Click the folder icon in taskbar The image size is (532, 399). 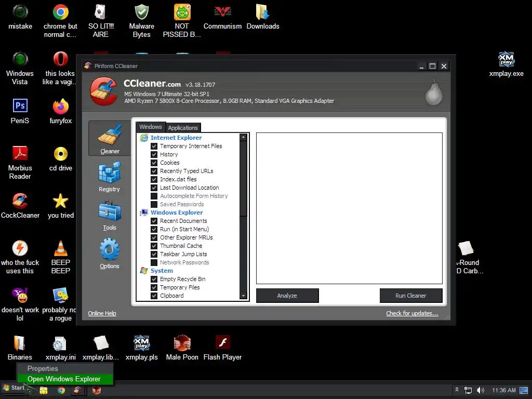tap(44, 391)
